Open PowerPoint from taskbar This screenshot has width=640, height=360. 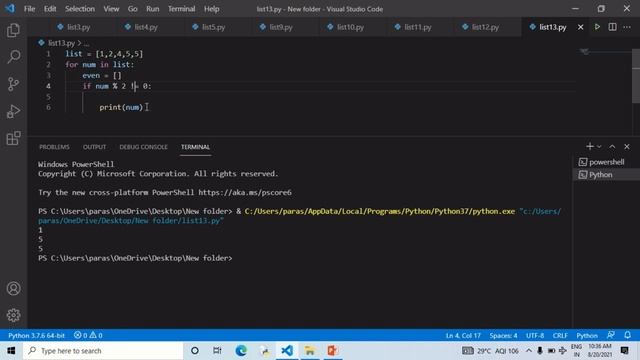point(332,351)
